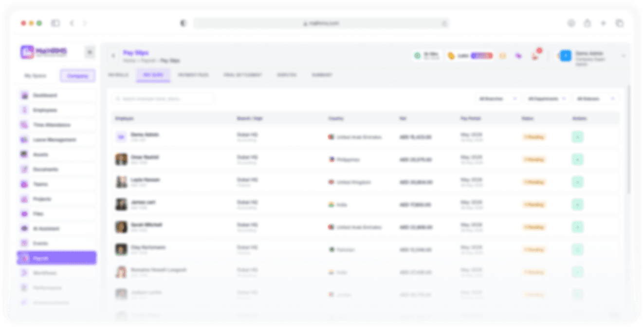Click the green action icon for Layla Hassan
Screen dimensions: 644x327
point(577,182)
